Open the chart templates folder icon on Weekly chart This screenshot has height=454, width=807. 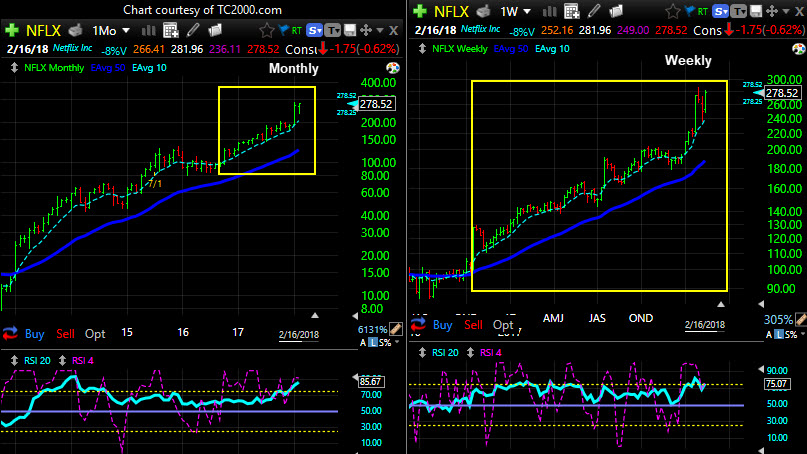click(616, 11)
